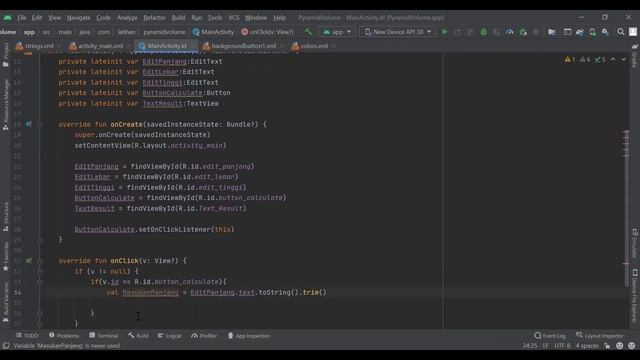Open the File menu
640x360 pixels.
(22, 18)
